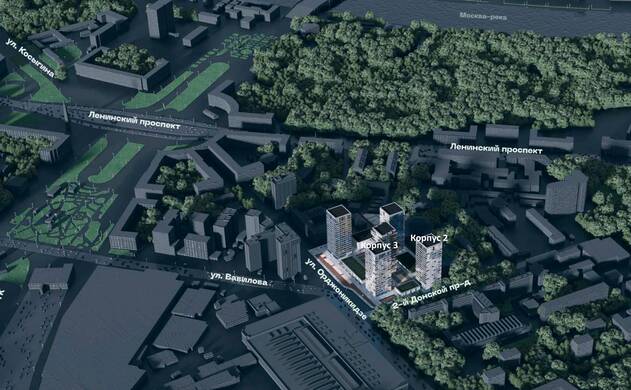This screenshot has width=631, height=390.
Task: Select the 2-й Донской пр-д label
Action: click(431, 296)
